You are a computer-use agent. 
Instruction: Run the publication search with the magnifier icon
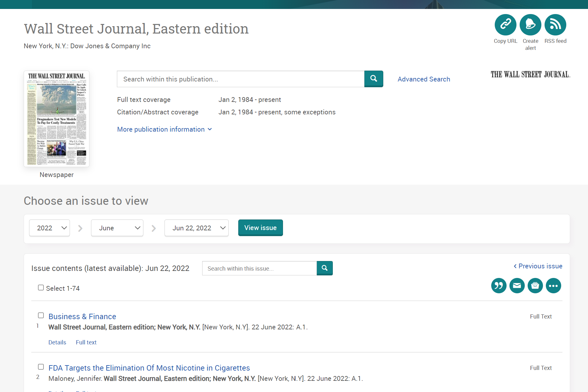pos(373,79)
